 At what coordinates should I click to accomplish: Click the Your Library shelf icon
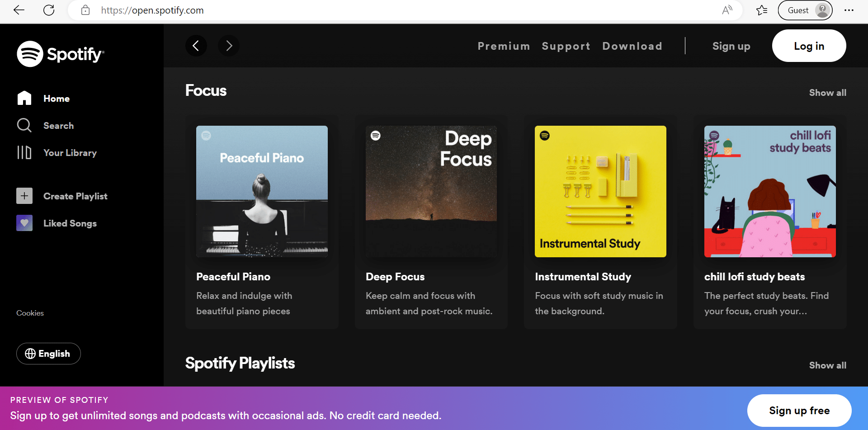coord(24,152)
